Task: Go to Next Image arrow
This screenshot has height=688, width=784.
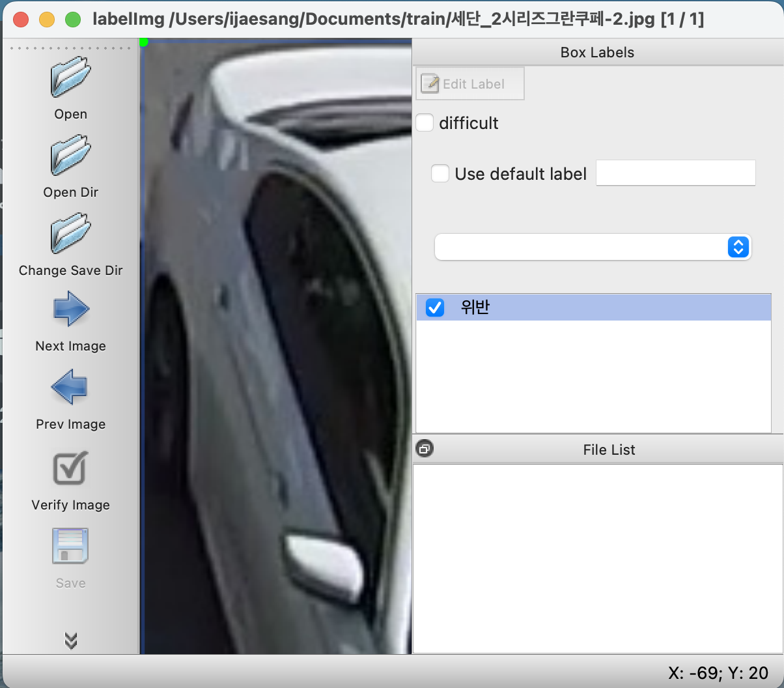Action: coord(70,309)
